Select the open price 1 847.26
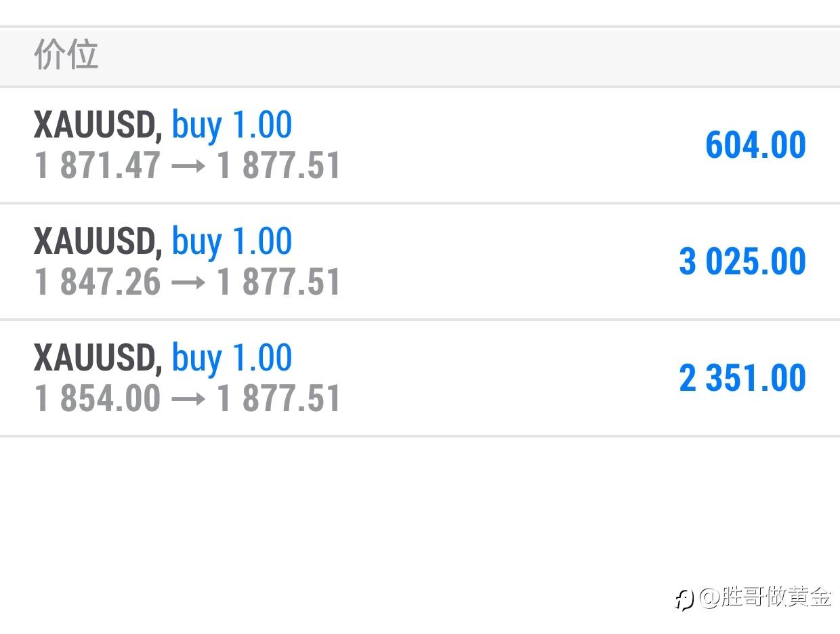The width and height of the screenshot is (840, 634). 98,282
